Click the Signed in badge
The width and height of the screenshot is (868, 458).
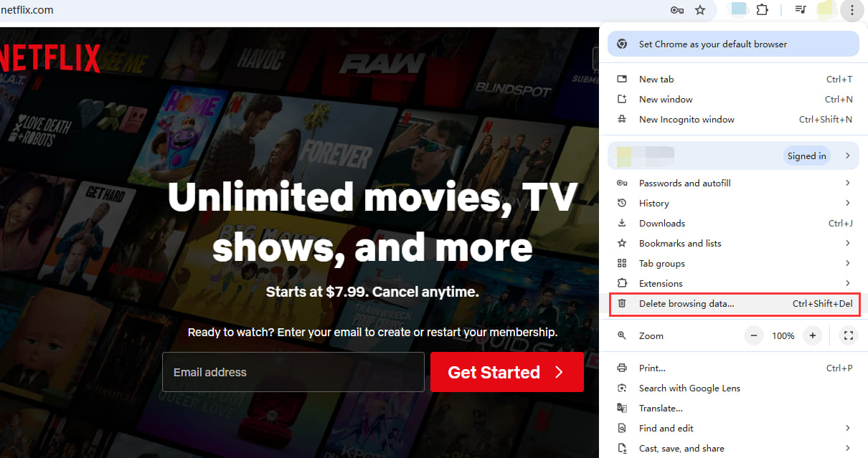click(806, 156)
